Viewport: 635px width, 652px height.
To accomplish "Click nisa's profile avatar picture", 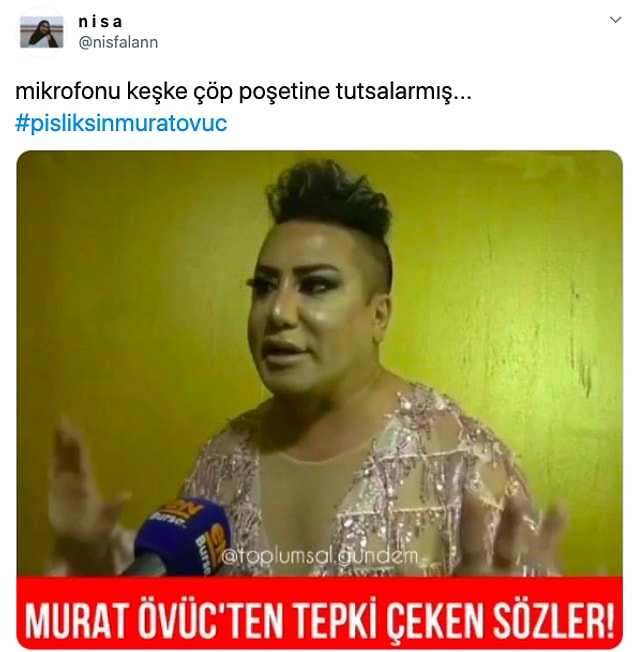I will pos(42,32).
